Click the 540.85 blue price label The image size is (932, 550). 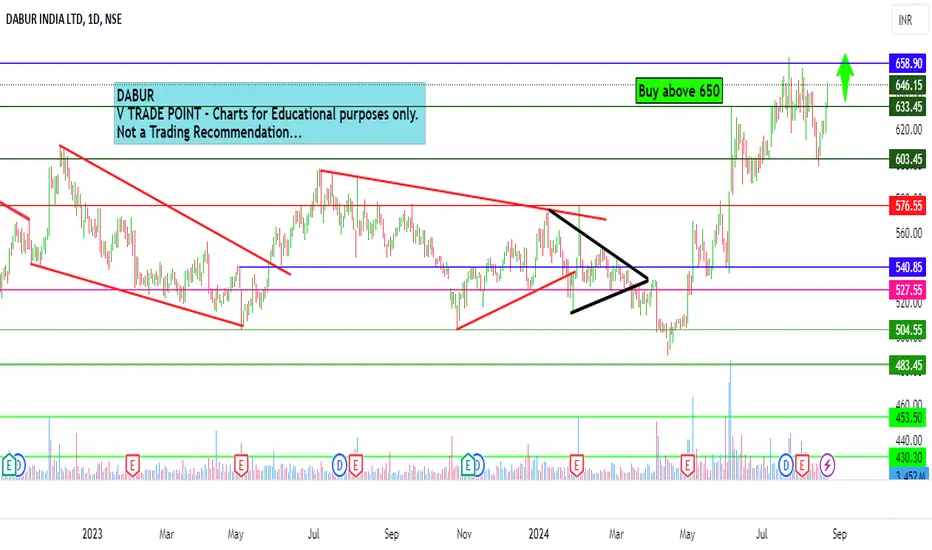[908, 267]
